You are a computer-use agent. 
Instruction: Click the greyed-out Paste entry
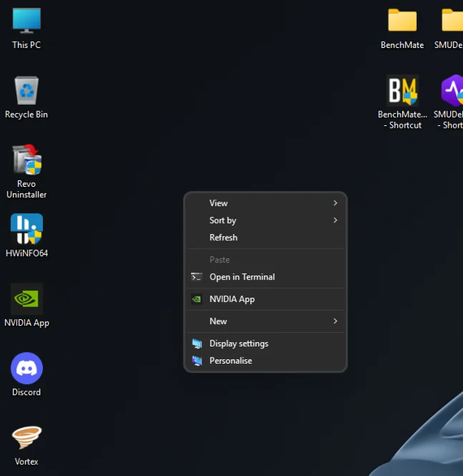pyautogui.click(x=266, y=260)
